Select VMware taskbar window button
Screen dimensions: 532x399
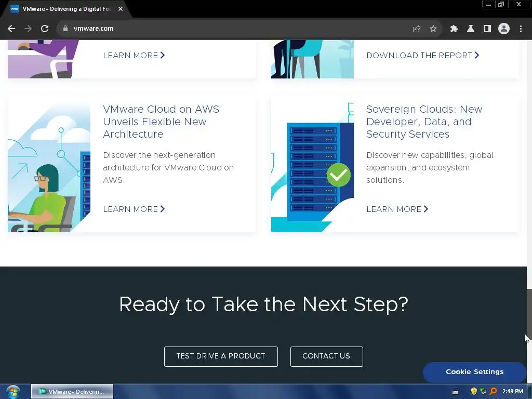(72, 392)
